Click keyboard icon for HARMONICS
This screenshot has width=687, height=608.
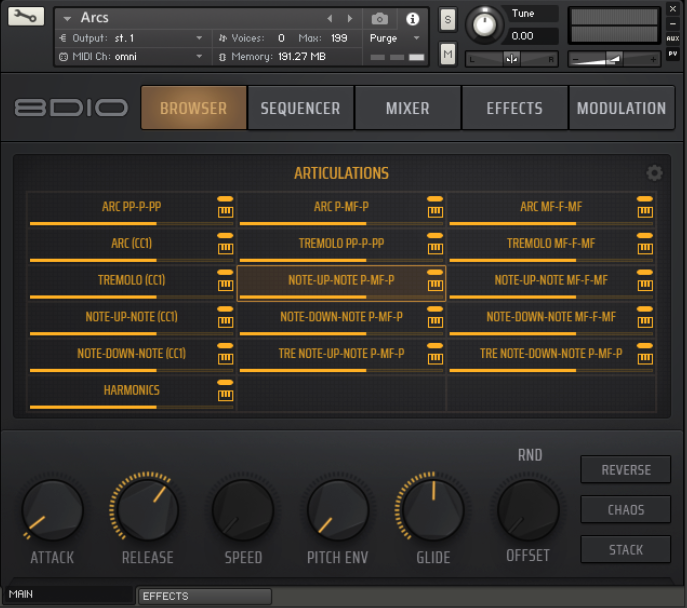coord(225,396)
